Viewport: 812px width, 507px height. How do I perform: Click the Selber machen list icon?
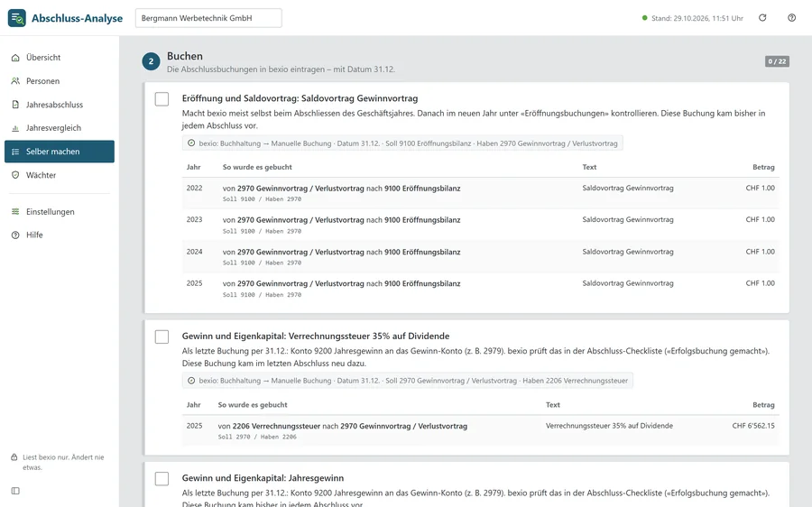click(x=15, y=152)
